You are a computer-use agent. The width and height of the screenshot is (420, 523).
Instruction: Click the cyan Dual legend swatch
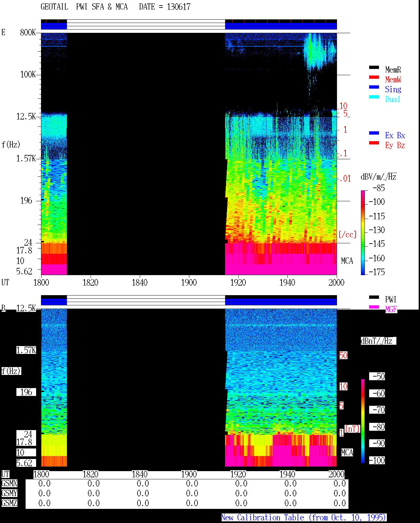tap(374, 97)
